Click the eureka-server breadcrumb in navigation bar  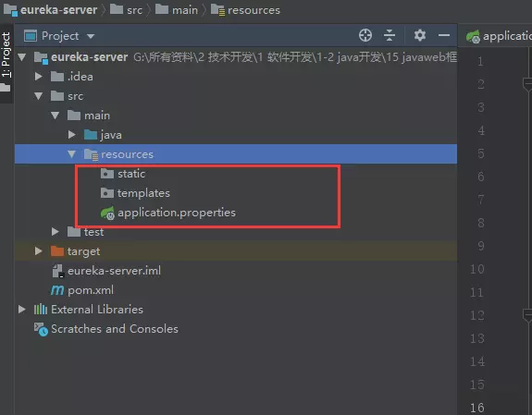(x=58, y=10)
